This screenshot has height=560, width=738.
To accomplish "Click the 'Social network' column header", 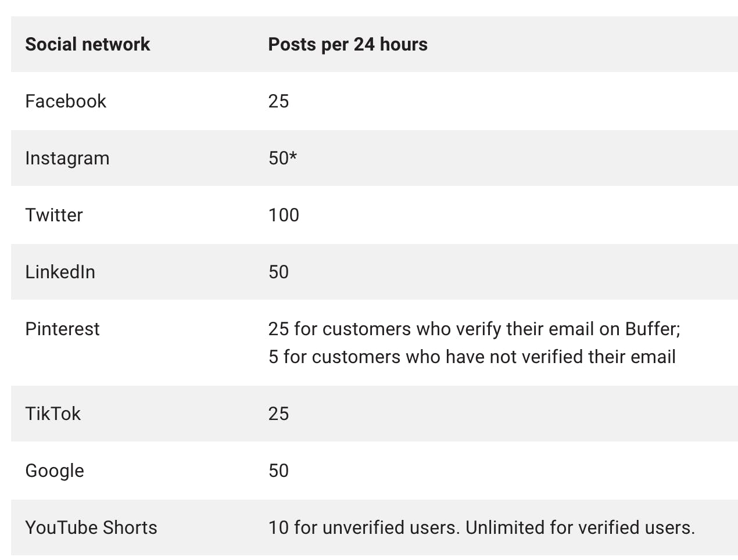I will click(87, 44).
